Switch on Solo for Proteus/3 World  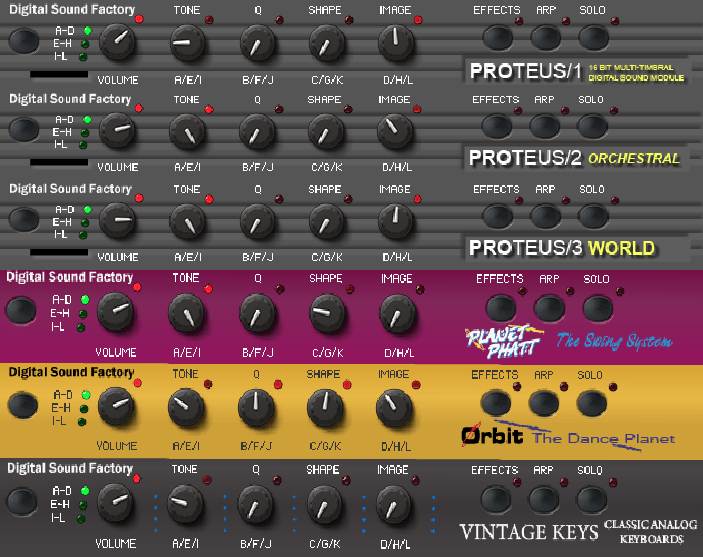point(594,216)
